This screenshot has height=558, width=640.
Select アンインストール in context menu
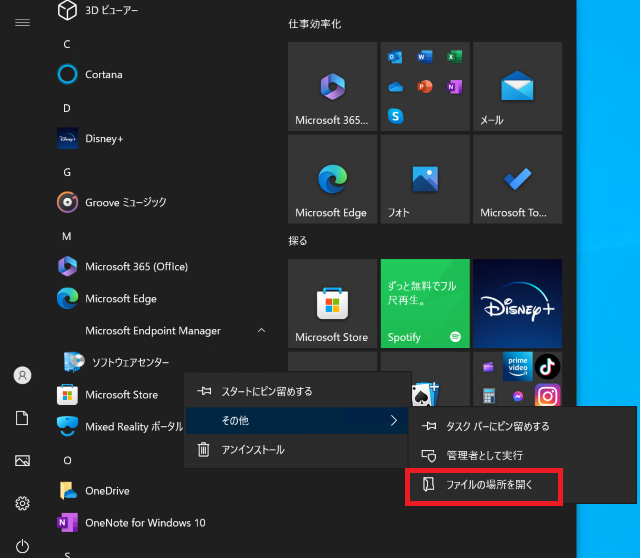[x=297, y=450]
